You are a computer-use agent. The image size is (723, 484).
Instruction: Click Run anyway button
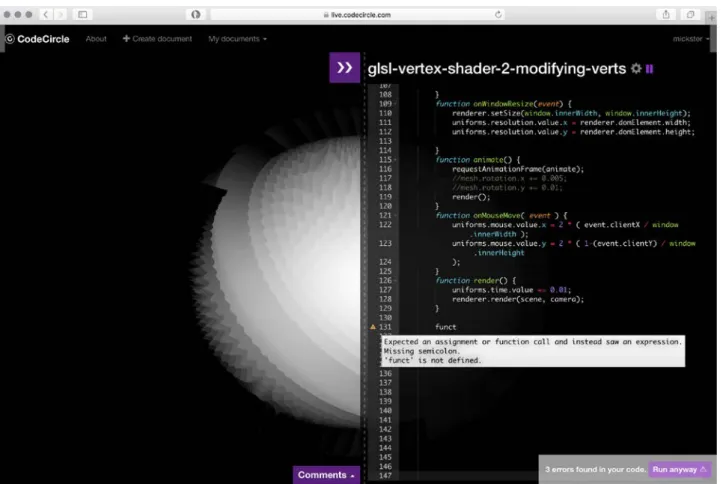679,469
